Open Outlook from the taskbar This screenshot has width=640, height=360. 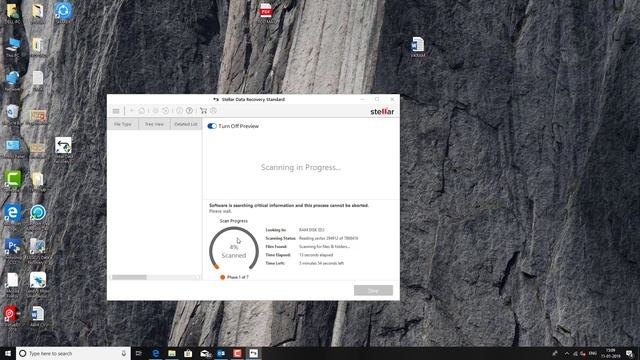point(221,353)
